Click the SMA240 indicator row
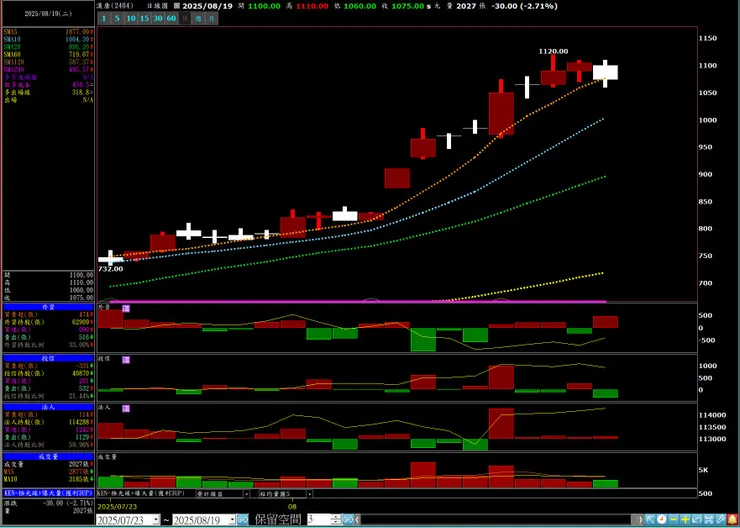Image resolution: width=740 pixels, height=528 pixels. [x=48, y=69]
